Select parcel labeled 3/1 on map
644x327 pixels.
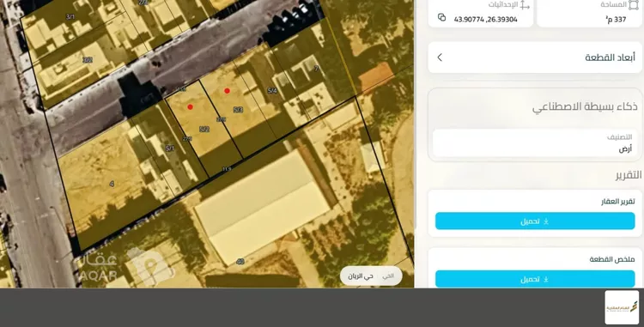[70, 17]
